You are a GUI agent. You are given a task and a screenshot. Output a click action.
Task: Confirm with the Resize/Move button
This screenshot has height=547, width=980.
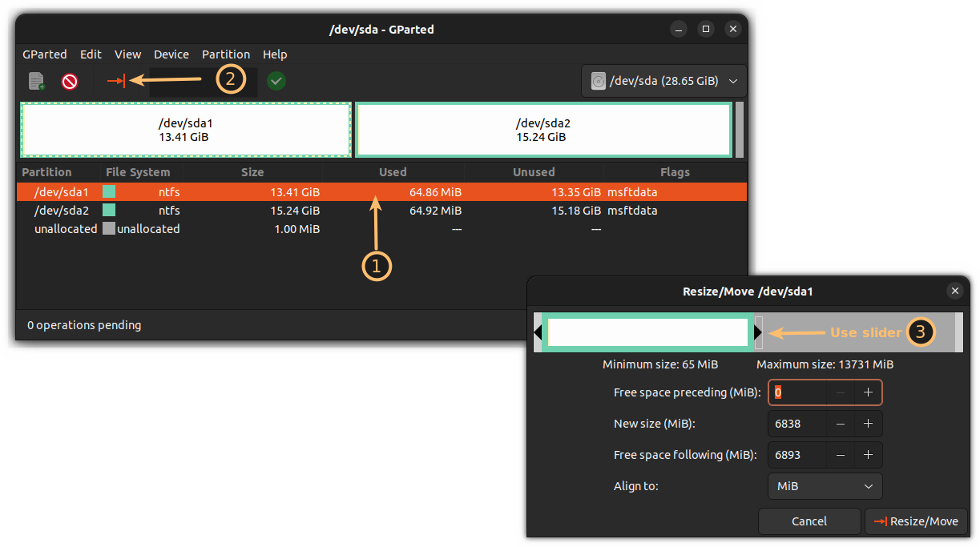[x=916, y=521]
